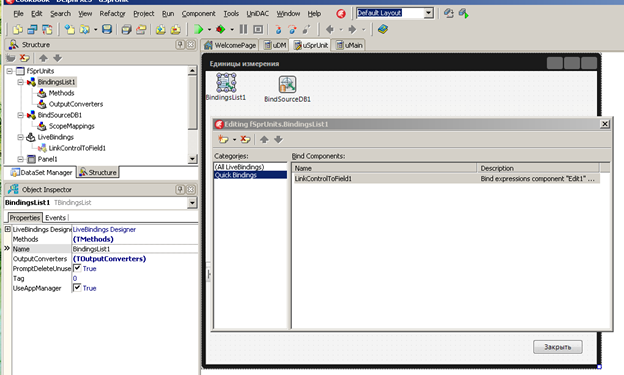Select the Quick Bindings category
This screenshot has width=624, height=375.
pyautogui.click(x=250, y=175)
